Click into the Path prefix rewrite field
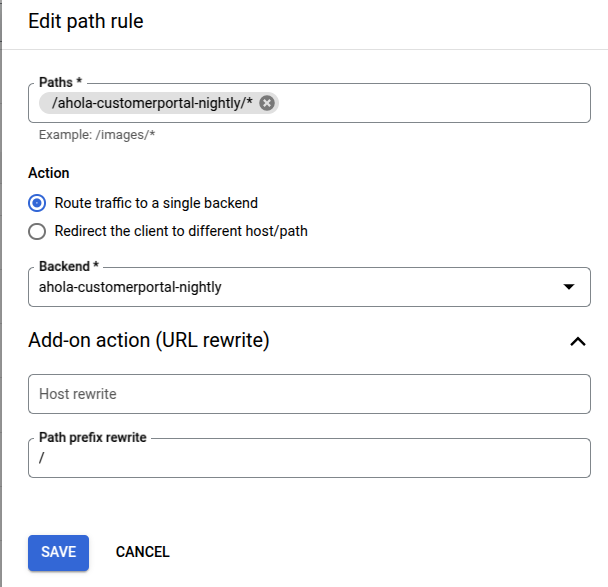Image resolution: width=608 pixels, height=587 pixels. click(309, 458)
